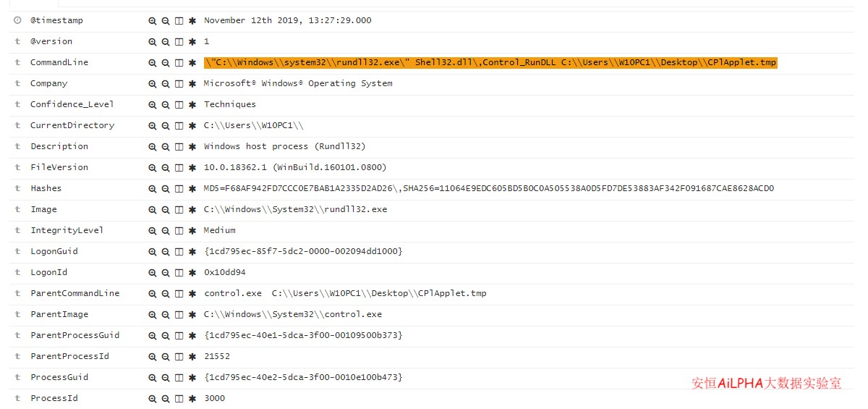Select the ParentProcessGuid field name

[75, 336]
